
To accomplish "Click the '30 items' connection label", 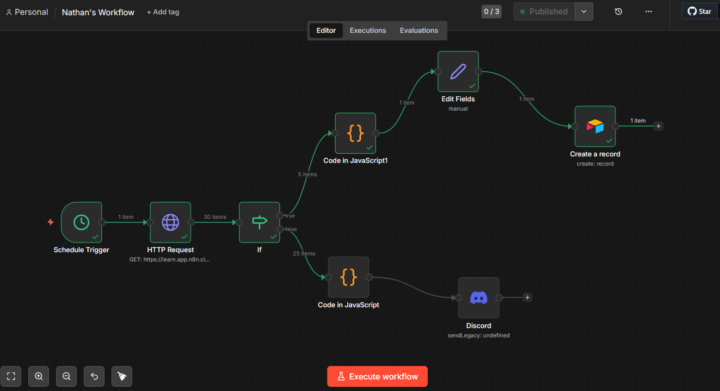I will tap(215, 217).
